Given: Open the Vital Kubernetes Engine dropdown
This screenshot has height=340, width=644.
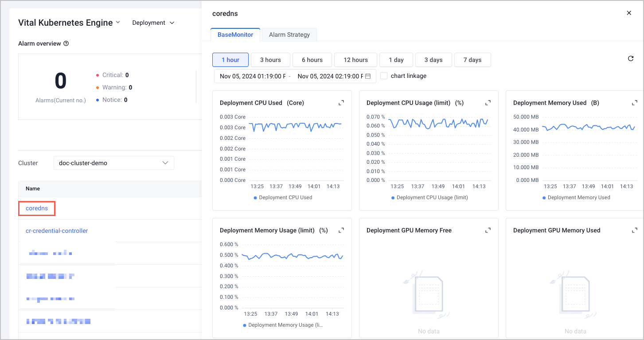Looking at the screenshot, I should pyautogui.click(x=69, y=23).
